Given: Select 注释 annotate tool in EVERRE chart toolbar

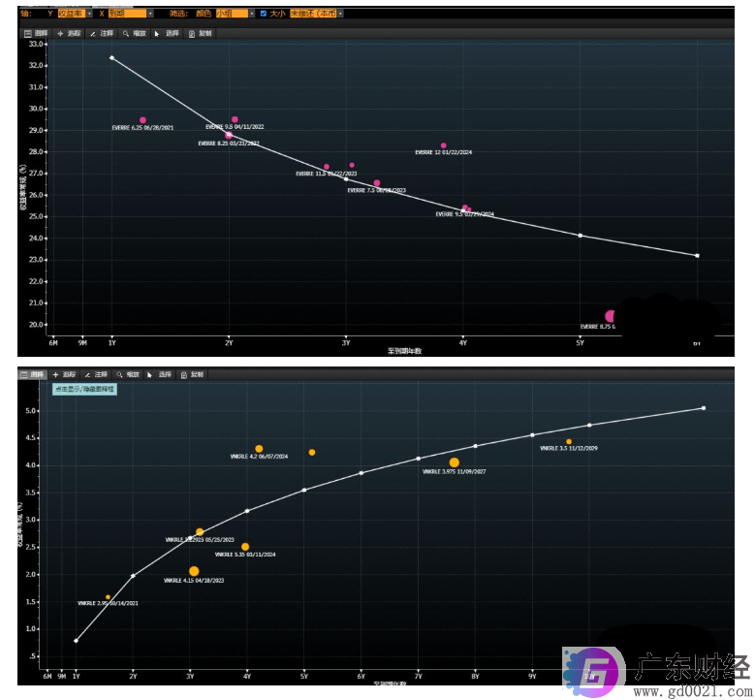Looking at the screenshot, I should (102, 33).
